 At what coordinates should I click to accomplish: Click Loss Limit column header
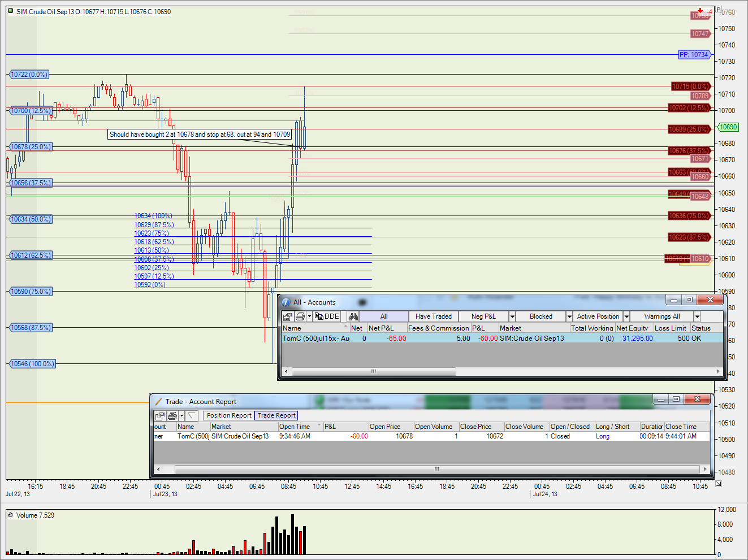click(x=671, y=328)
